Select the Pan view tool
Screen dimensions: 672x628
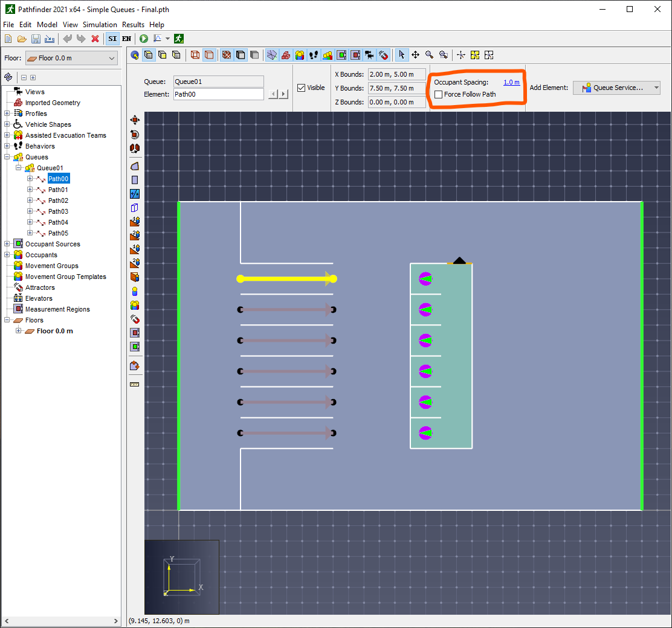click(416, 55)
